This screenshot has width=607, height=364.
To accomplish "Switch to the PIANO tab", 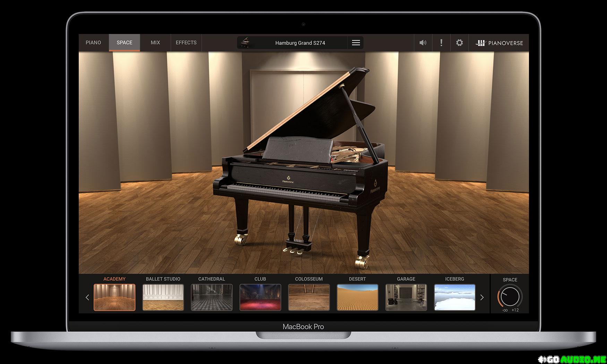I will click(93, 43).
